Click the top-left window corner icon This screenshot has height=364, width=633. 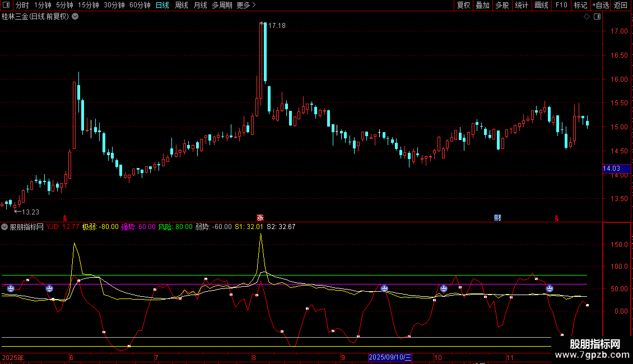tap(6, 5)
